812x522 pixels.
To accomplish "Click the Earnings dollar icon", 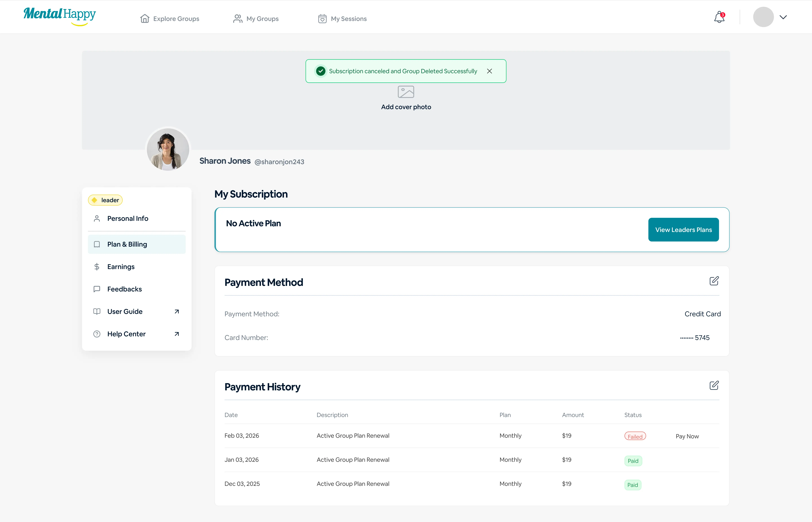I will coord(97,267).
